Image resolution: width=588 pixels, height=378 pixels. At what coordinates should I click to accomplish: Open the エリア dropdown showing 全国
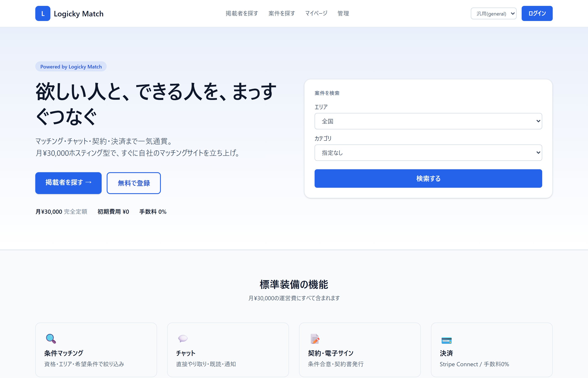click(428, 121)
